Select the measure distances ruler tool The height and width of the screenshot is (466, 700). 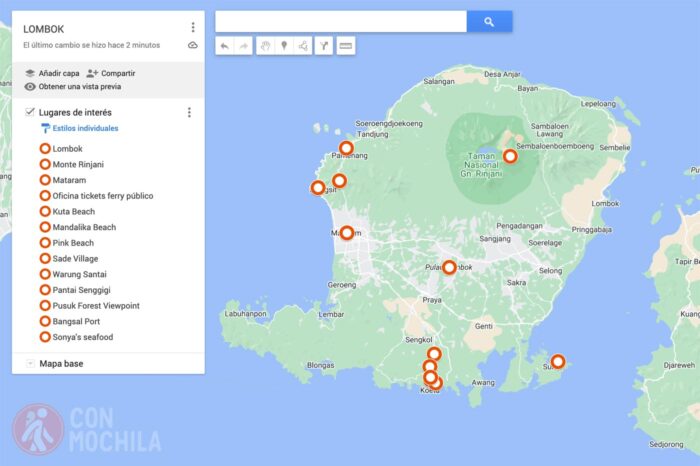(x=346, y=46)
